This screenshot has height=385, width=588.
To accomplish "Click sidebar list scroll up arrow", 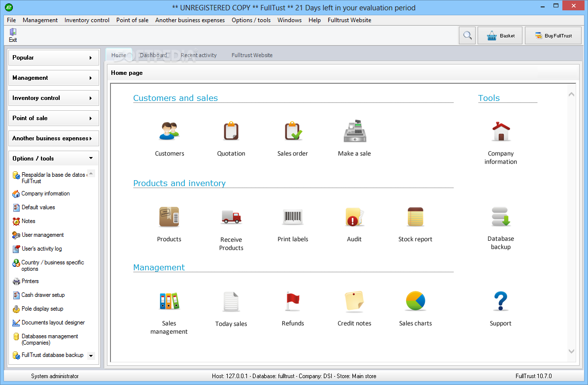I will click(x=91, y=173).
